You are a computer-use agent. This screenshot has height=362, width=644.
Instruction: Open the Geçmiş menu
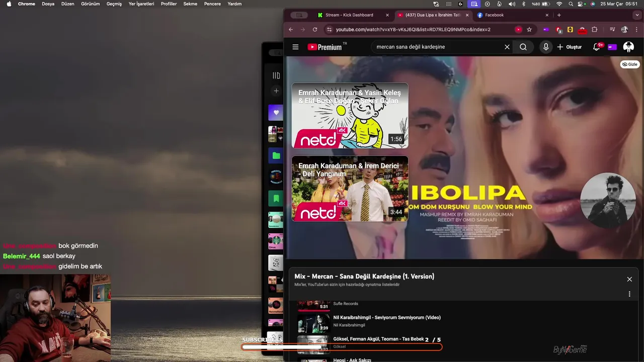pyautogui.click(x=114, y=4)
